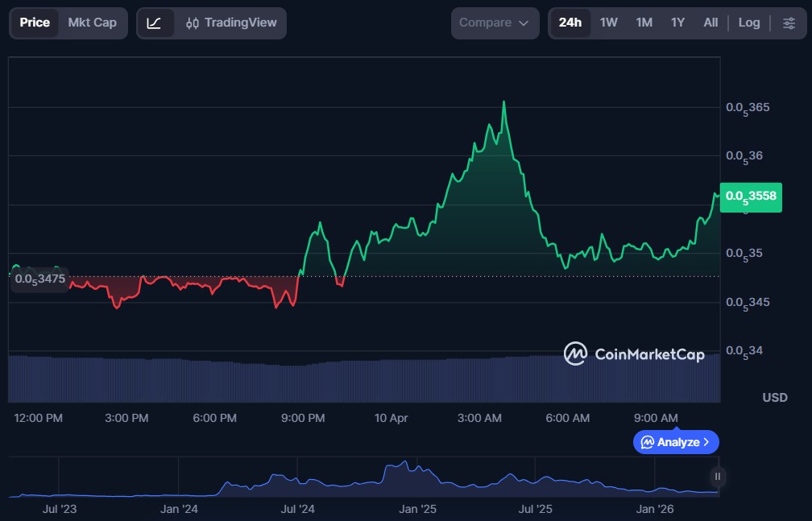This screenshot has width=812, height=521.
Task: Click the Analyze sparkle icon
Action: click(x=647, y=442)
